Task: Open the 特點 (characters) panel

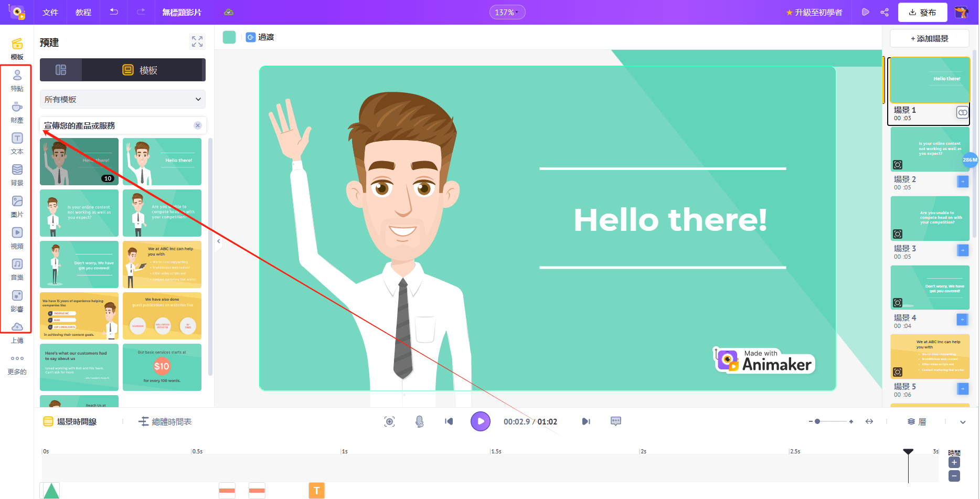Action: [x=17, y=80]
